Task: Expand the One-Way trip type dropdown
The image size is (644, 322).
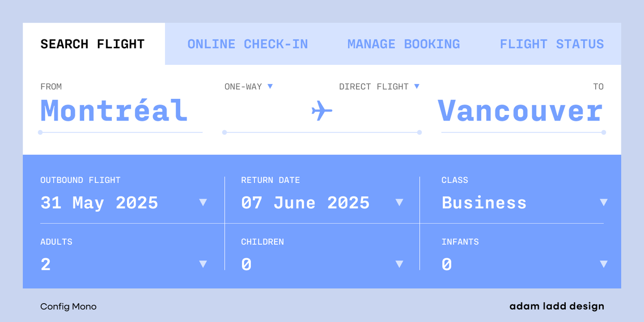Action: (x=270, y=86)
